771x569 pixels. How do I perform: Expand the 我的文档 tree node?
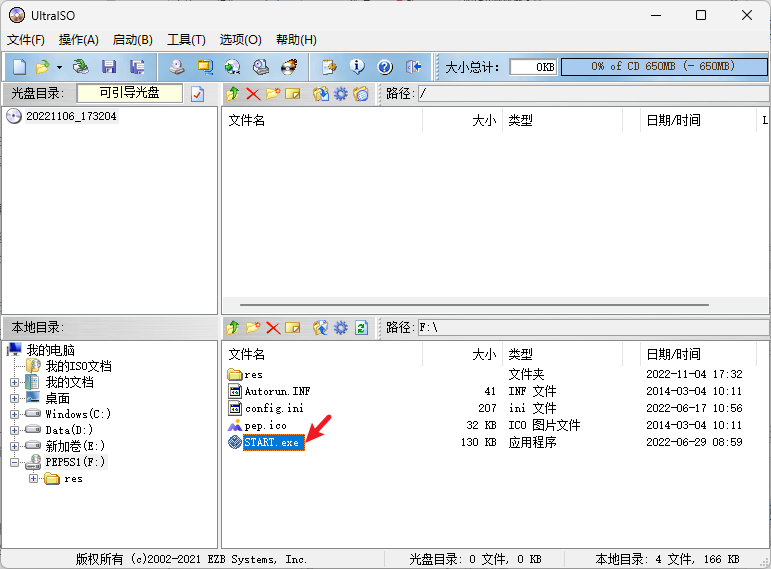14,382
